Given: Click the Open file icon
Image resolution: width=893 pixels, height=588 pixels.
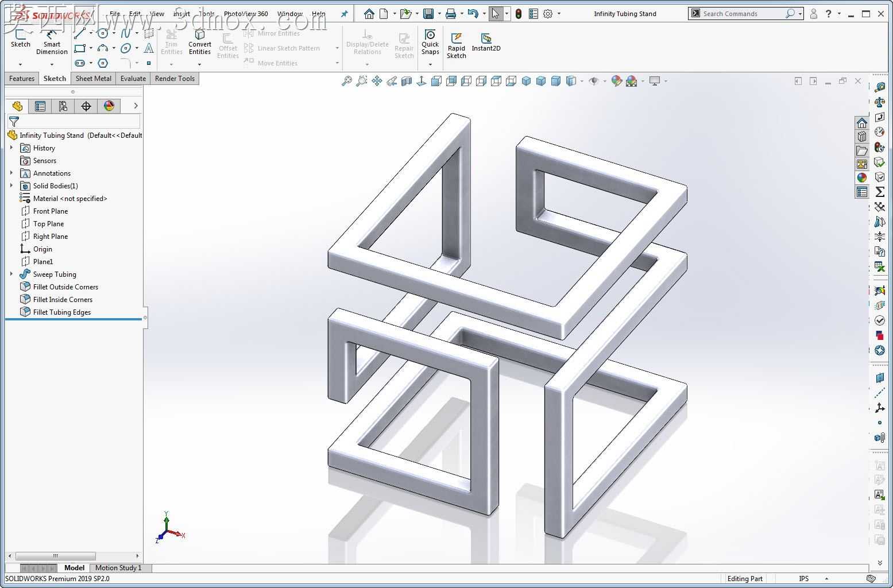Looking at the screenshot, I should pos(405,14).
